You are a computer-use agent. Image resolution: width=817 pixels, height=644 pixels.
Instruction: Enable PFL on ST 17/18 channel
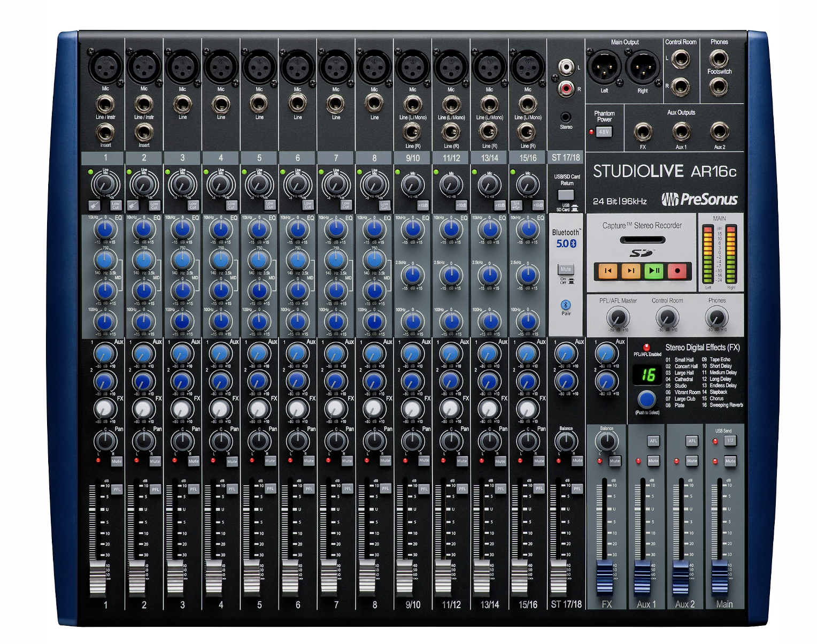tap(577, 489)
